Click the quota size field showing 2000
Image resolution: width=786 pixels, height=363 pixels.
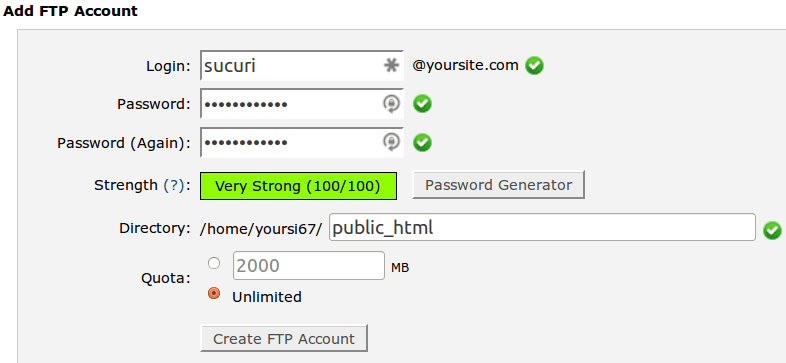coord(309,266)
